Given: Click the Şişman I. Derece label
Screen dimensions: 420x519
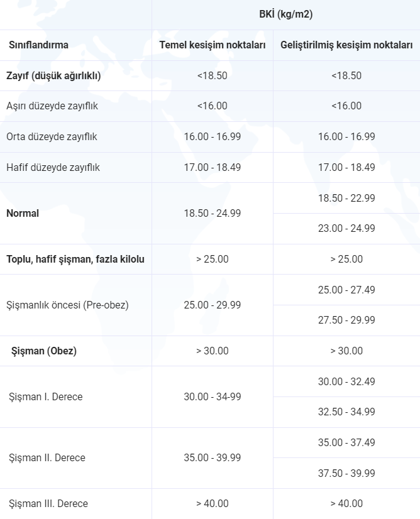Looking at the screenshot, I should point(46,396).
